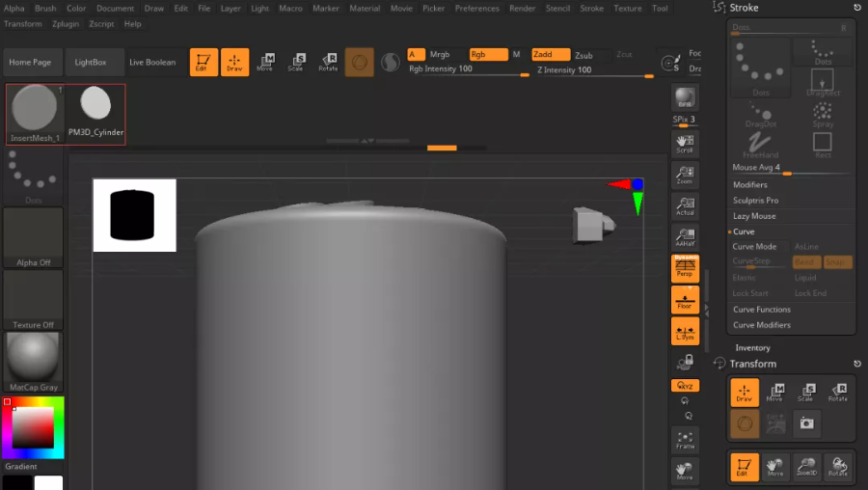This screenshot has height=490, width=868.
Task: Click the BPR render button
Action: [x=685, y=97]
